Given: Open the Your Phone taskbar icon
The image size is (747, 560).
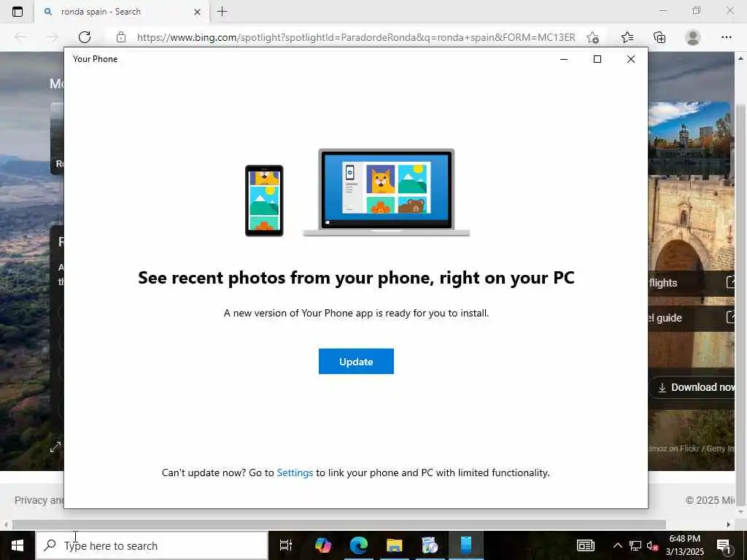Looking at the screenshot, I should tap(465, 545).
